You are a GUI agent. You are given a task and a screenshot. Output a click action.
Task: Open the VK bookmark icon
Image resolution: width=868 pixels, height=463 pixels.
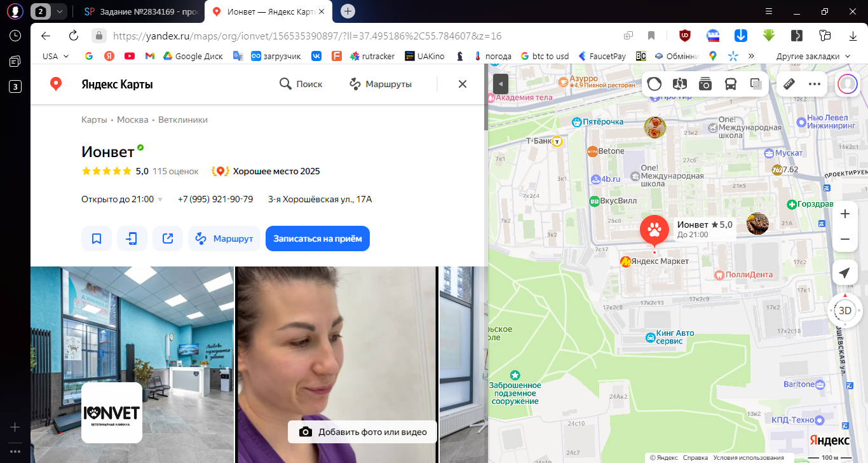click(316, 56)
